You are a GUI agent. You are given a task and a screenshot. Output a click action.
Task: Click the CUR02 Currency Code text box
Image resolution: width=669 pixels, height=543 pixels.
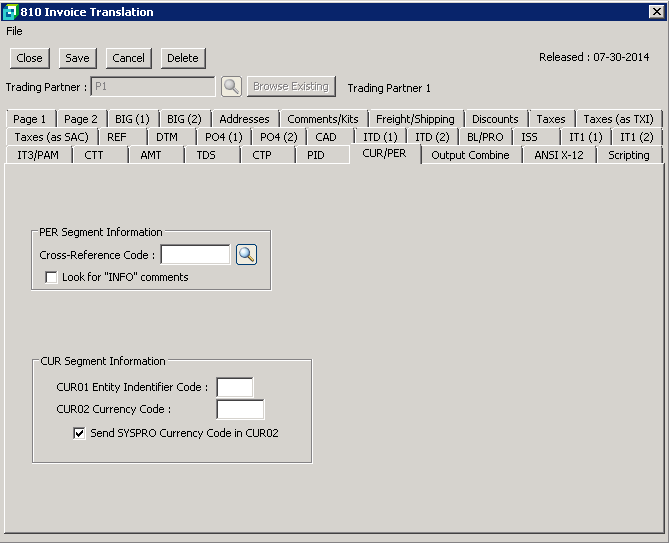click(x=240, y=409)
